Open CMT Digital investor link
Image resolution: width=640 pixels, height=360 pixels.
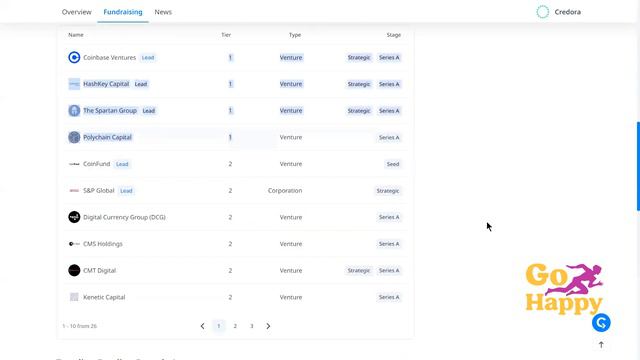(x=100, y=270)
